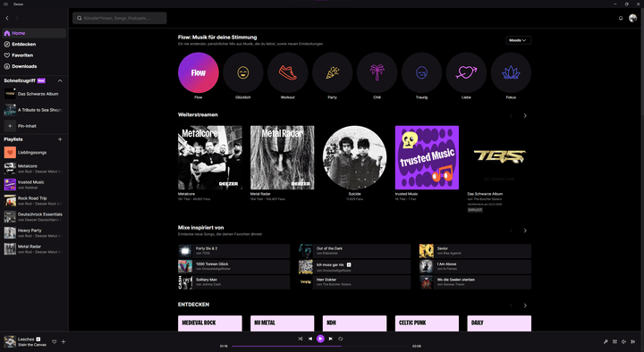Image resolution: width=644 pixels, height=352 pixels.
Task: Select the Chill palm tree mood
Action: [377, 72]
